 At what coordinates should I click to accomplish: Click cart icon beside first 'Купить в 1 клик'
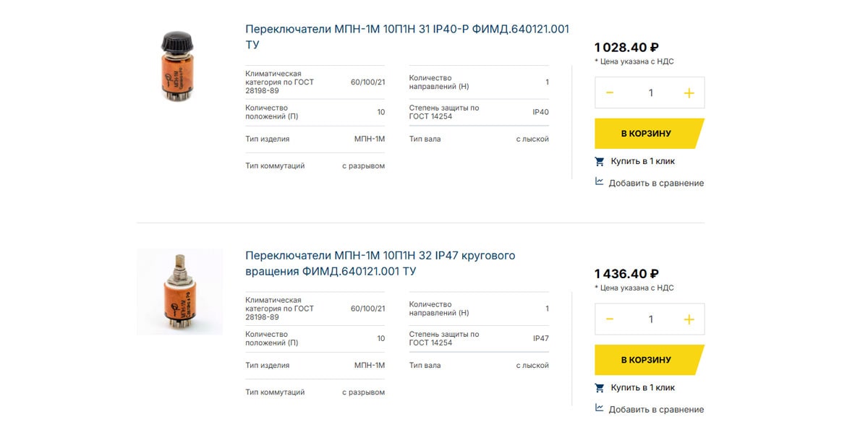click(x=600, y=161)
